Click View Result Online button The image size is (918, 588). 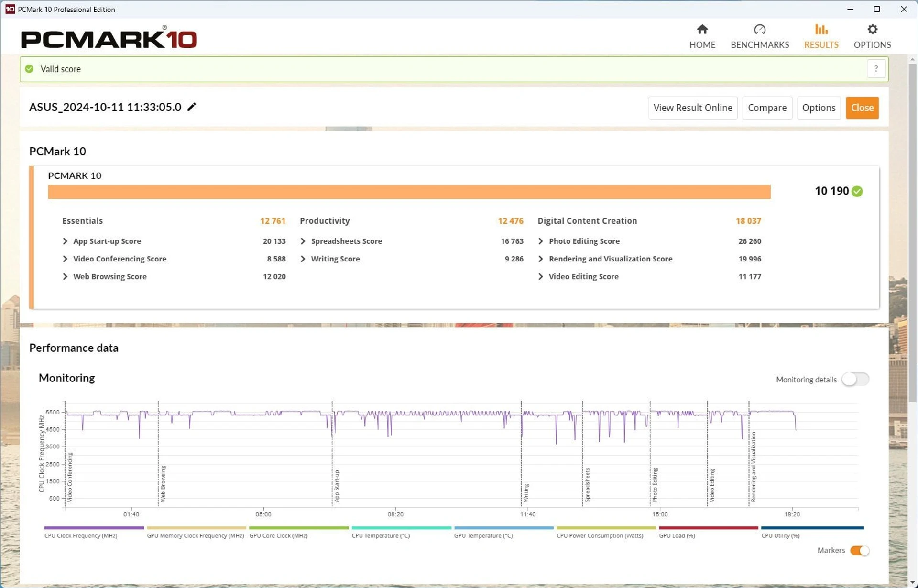(x=693, y=108)
